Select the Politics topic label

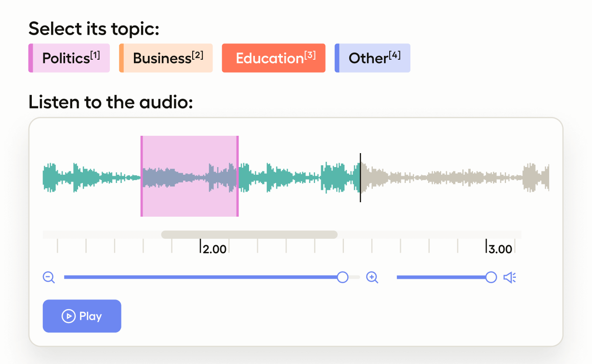tap(69, 58)
